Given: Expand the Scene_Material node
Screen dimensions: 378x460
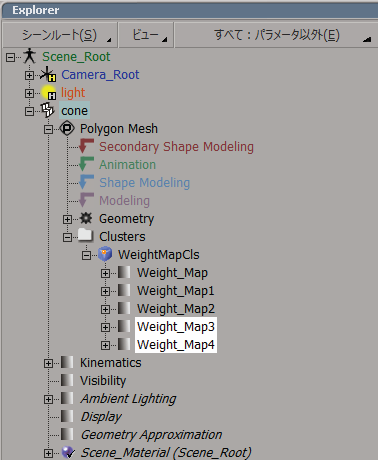Looking at the screenshot, I should (48, 453).
